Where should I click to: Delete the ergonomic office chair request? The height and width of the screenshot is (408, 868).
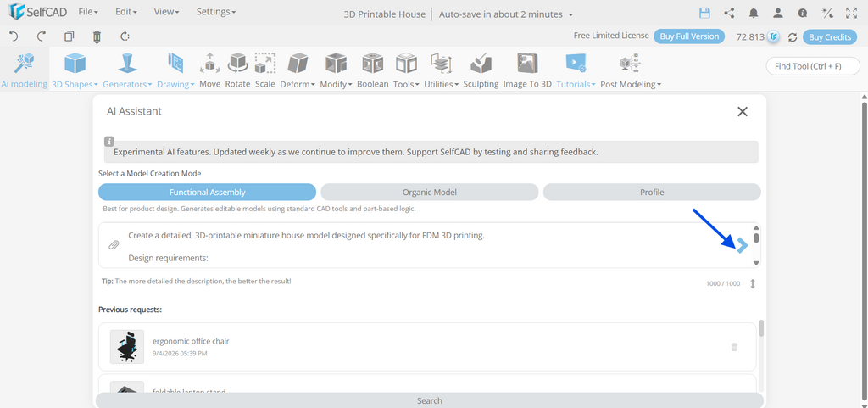(735, 347)
